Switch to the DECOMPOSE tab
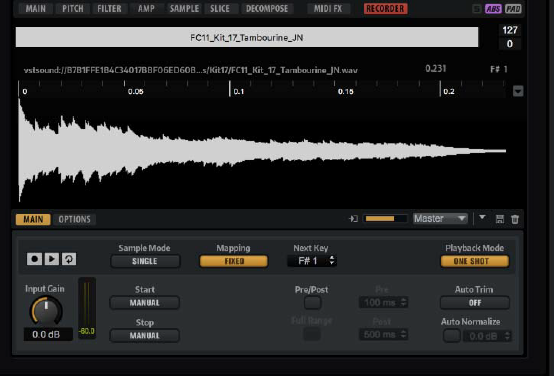Screen dimensions: 555x376 click(267, 8)
